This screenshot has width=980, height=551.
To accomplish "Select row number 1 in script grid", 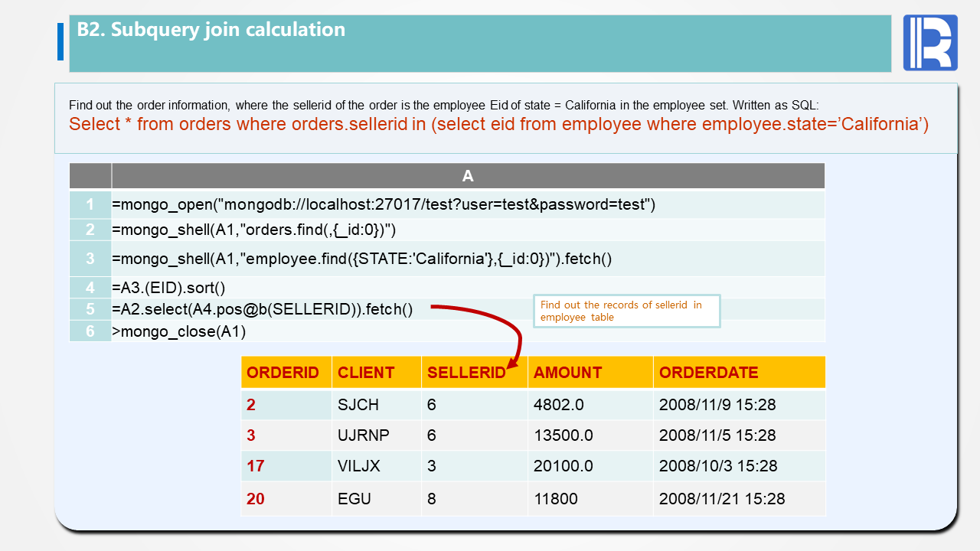I will [x=90, y=205].
